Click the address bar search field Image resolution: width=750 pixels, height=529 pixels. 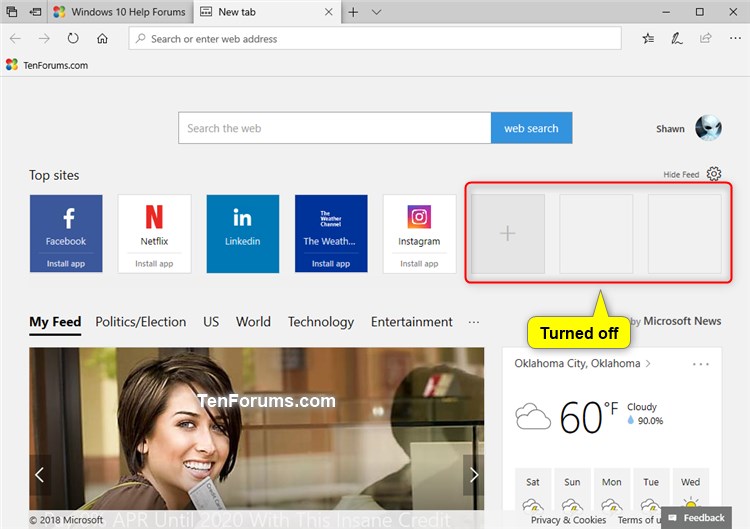click(375, 39)
